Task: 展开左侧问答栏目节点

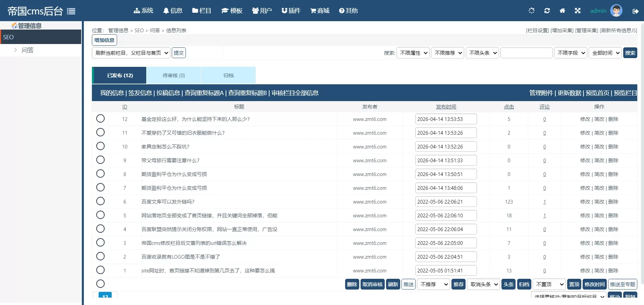Action: (x=15, y=50)
